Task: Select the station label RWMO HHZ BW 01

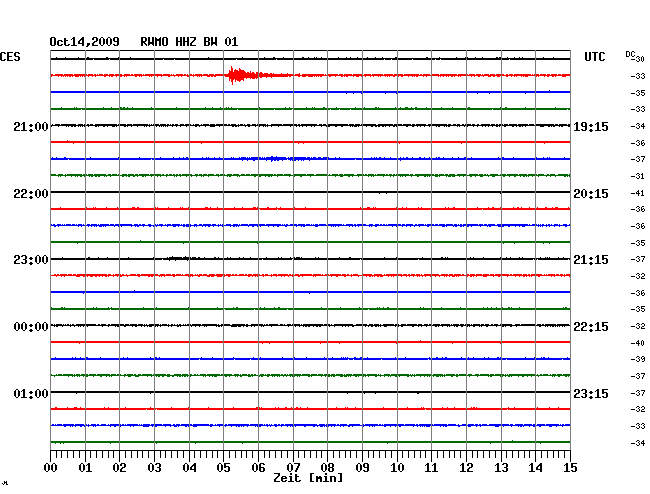Action: [x=189, y=42]
